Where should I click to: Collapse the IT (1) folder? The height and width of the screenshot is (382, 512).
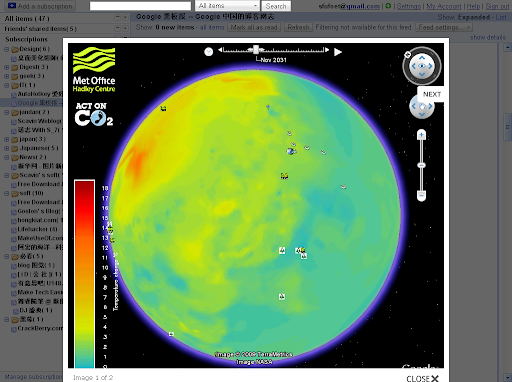click(x=6, y=85)
